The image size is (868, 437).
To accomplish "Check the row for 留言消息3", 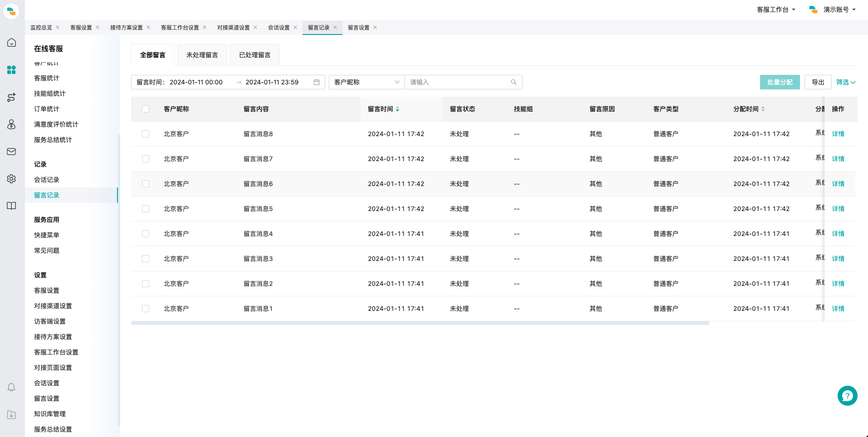I will tap(146, 259).
